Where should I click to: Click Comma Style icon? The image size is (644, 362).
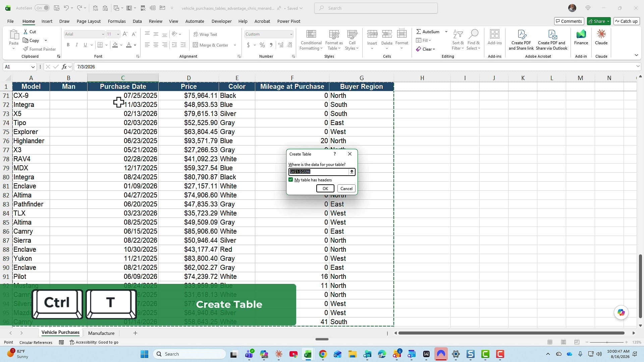point(271,45)
